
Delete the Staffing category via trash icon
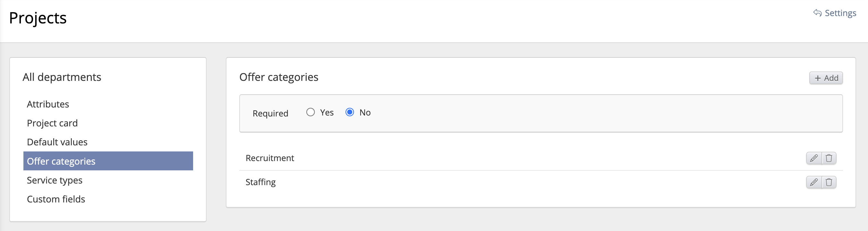[829, 183]
